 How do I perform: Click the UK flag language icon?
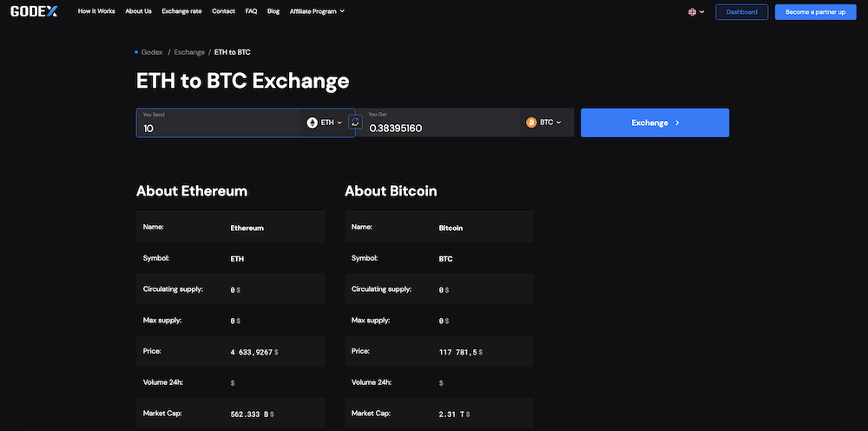tap(693, 11)
